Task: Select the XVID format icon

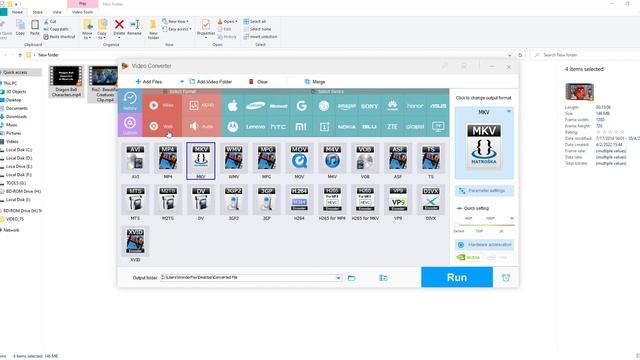Action: click(135, 241)
